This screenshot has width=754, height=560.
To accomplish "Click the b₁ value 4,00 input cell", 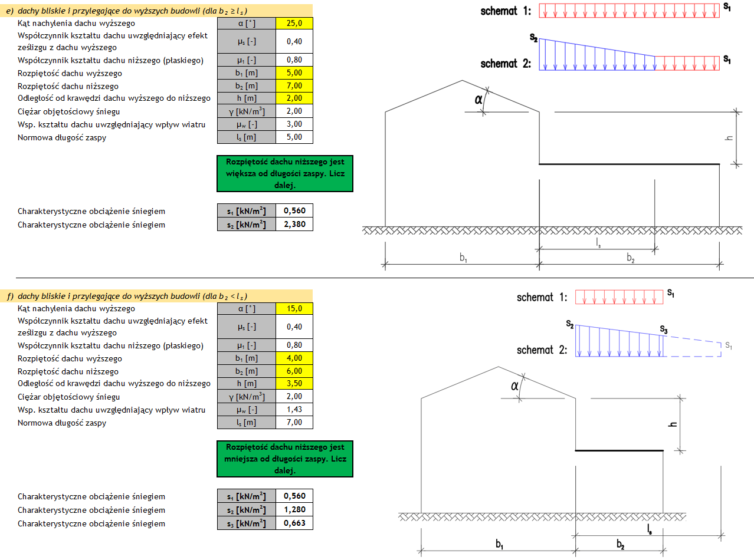I will coord(294,358).
